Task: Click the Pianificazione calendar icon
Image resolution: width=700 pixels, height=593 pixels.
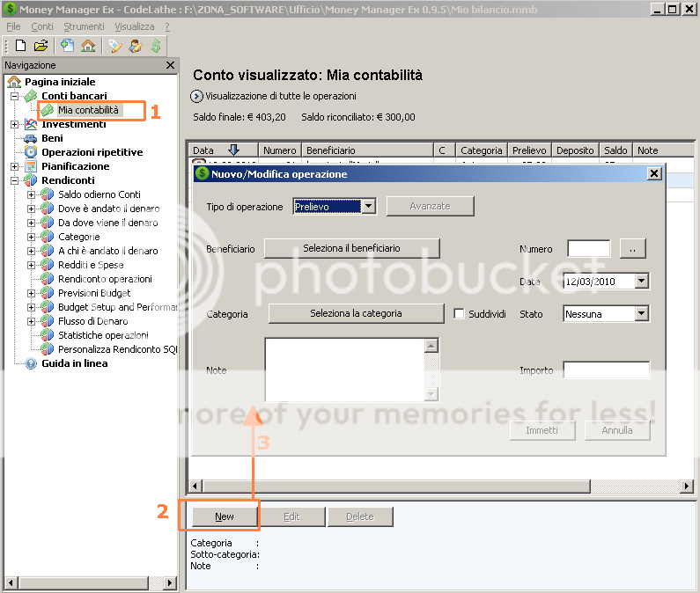Action: click(x=30, y=166)
